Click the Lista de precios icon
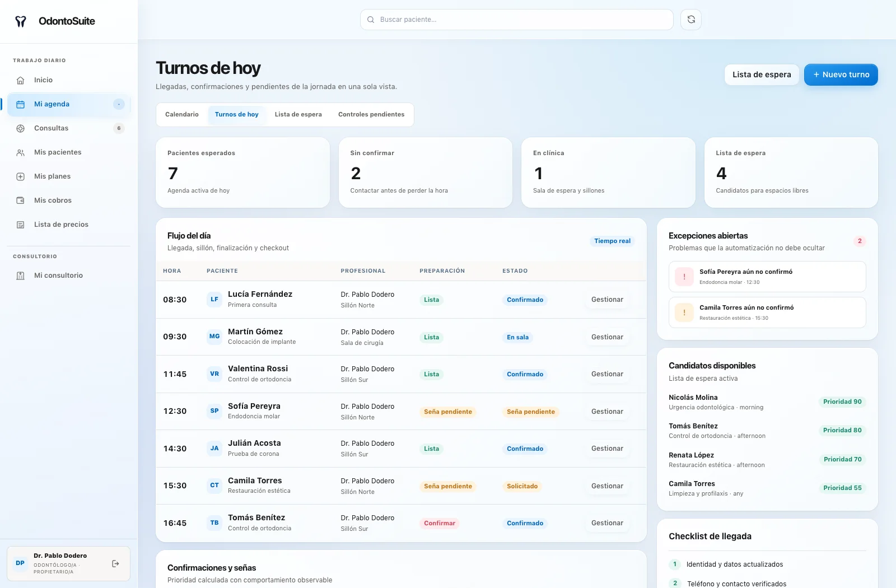The width and height of the screenshot is (896, 588). 21,225
